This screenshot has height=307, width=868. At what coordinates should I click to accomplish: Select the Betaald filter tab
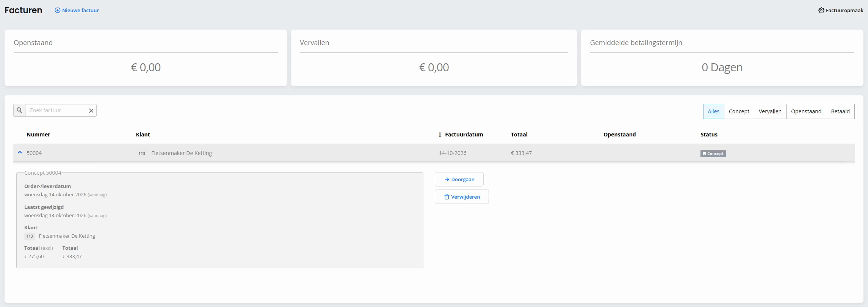[x=840, y=111]
